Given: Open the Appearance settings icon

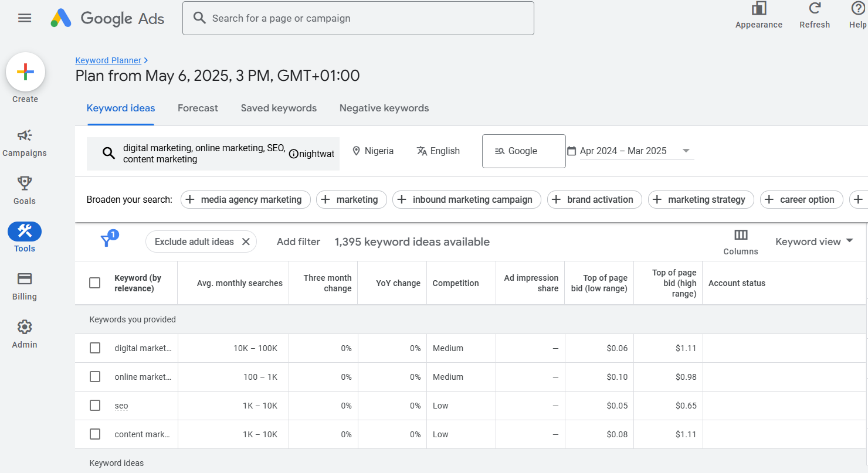Looking at the screenshot, I should point(759,9).
